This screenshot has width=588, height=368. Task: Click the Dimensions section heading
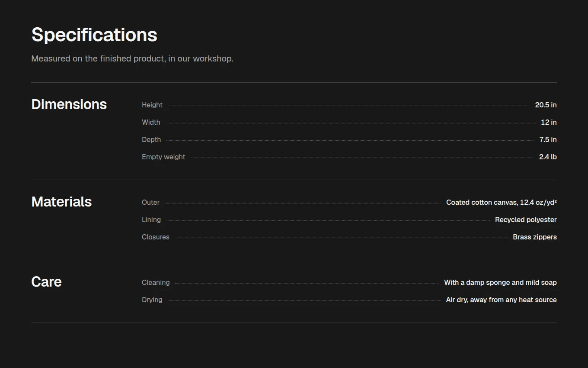69,104
